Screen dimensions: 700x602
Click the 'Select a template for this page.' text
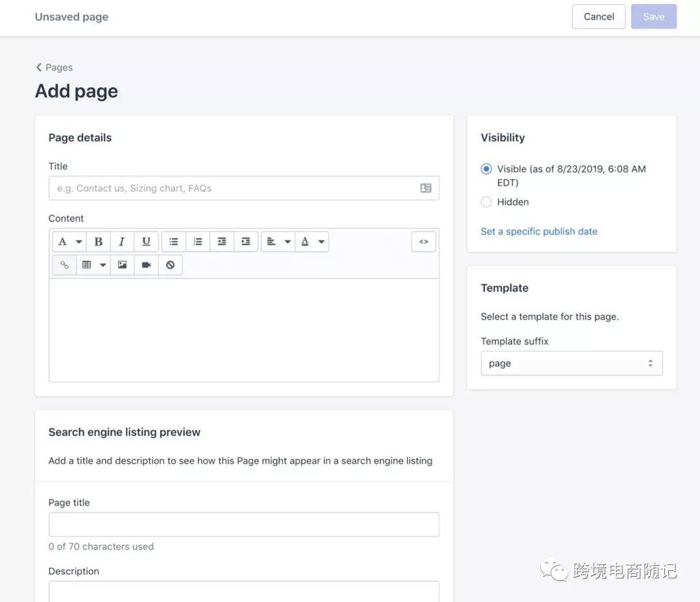click(550, 316)
